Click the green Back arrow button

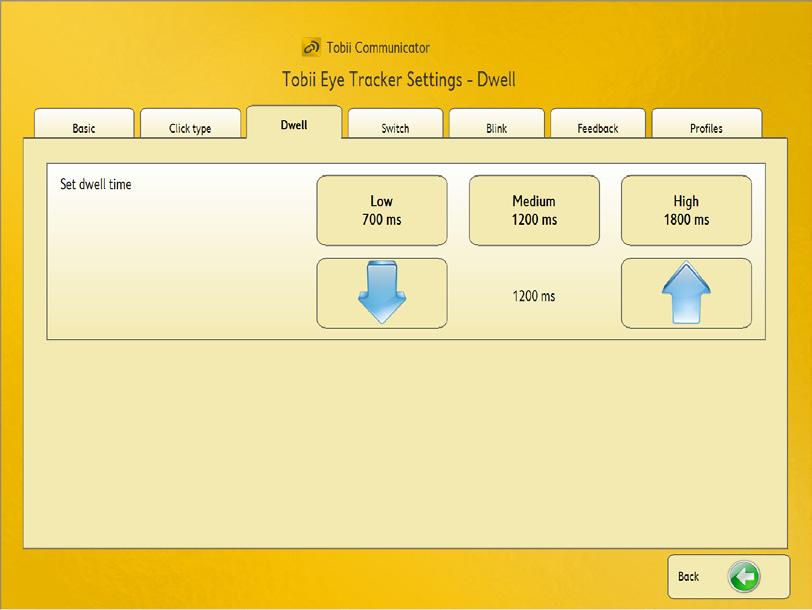coord(729,576)
